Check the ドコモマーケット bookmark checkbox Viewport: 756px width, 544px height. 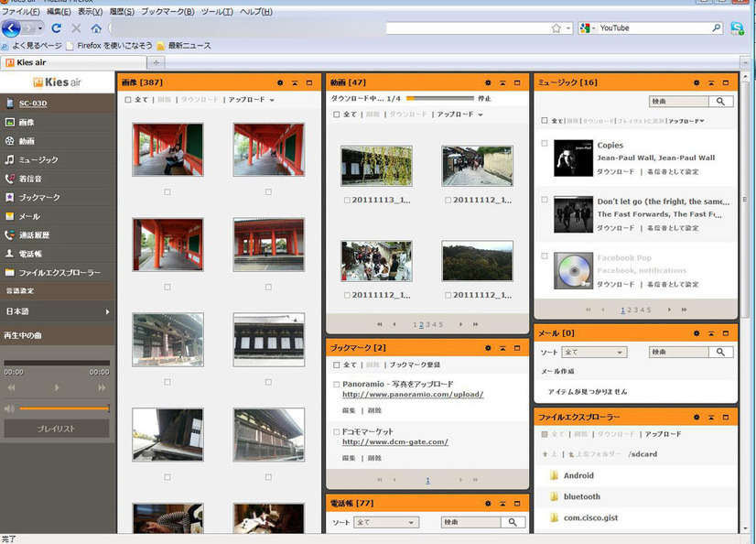click(x=337, y=432)
